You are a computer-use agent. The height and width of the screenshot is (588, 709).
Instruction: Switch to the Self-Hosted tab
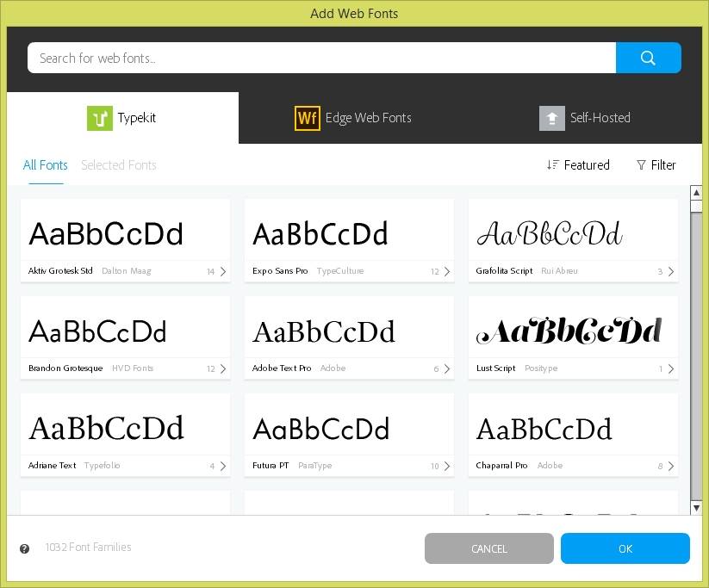pos(585,118)
